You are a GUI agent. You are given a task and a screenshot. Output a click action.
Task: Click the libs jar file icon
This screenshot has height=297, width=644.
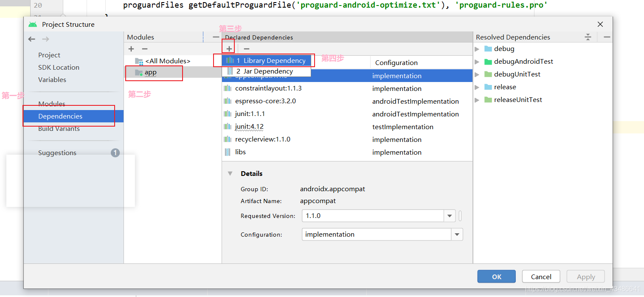228,152
